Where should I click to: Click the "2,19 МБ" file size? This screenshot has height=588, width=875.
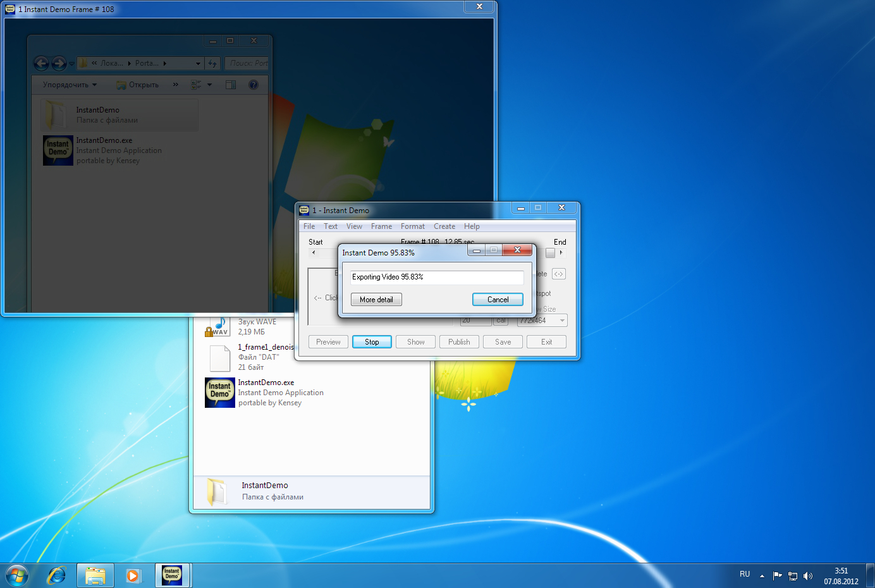coord(252,332)
